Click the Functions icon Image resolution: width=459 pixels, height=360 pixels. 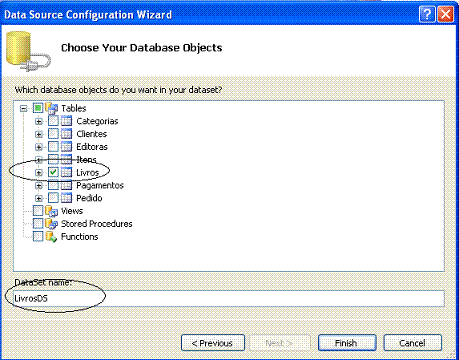click(51, 237)
